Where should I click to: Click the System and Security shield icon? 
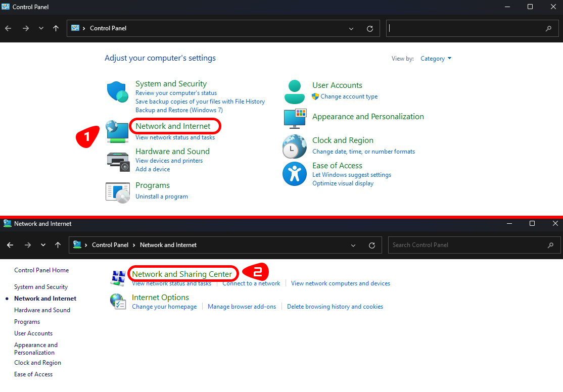[118, 92]
